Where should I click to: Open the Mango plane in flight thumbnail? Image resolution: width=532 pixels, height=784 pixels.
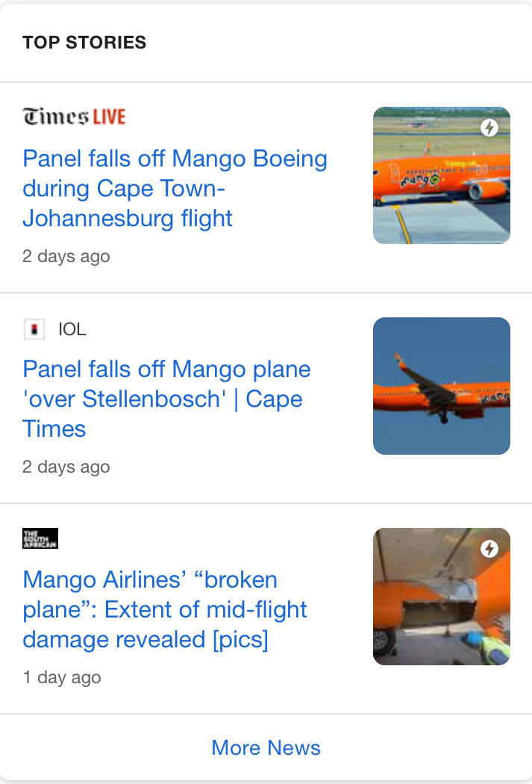[x=442, y=386]
